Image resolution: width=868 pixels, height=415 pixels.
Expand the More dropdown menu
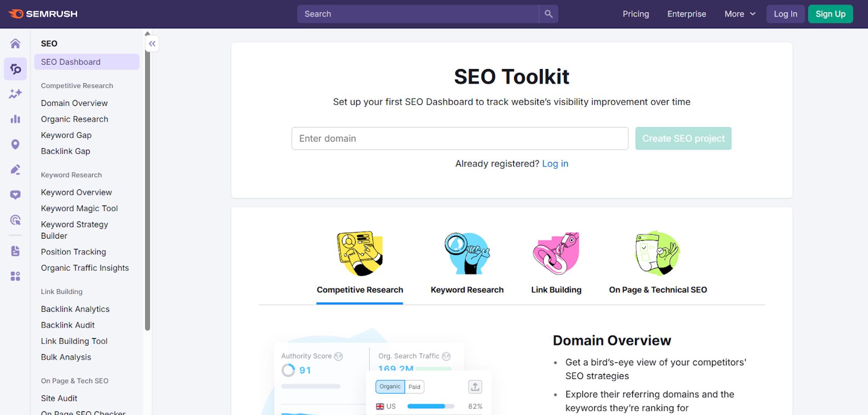(x=740, y=14)
